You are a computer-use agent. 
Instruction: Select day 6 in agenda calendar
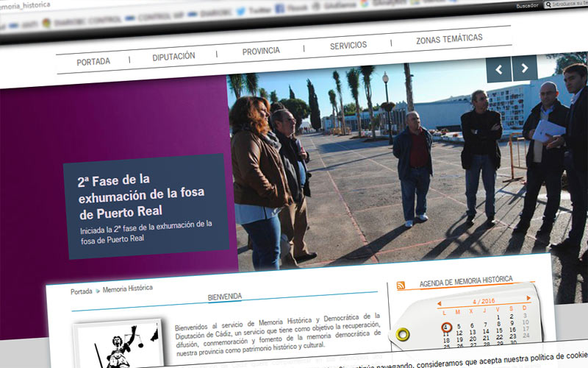[472, 325]
